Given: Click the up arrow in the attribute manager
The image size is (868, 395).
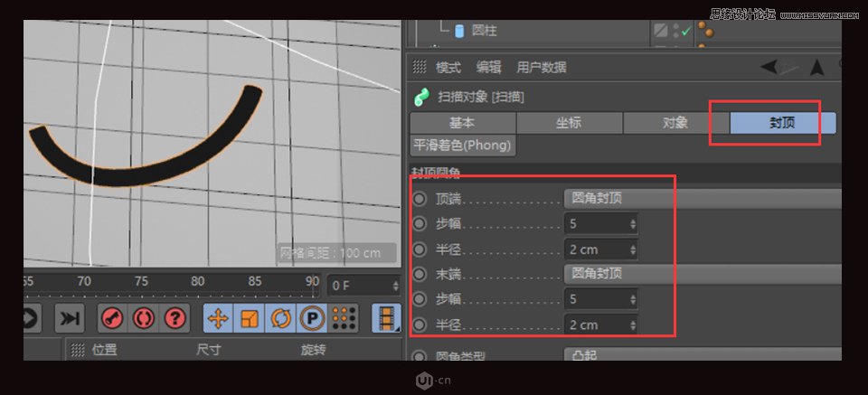Looking at the screenshot, I should [x=817, y=68].
